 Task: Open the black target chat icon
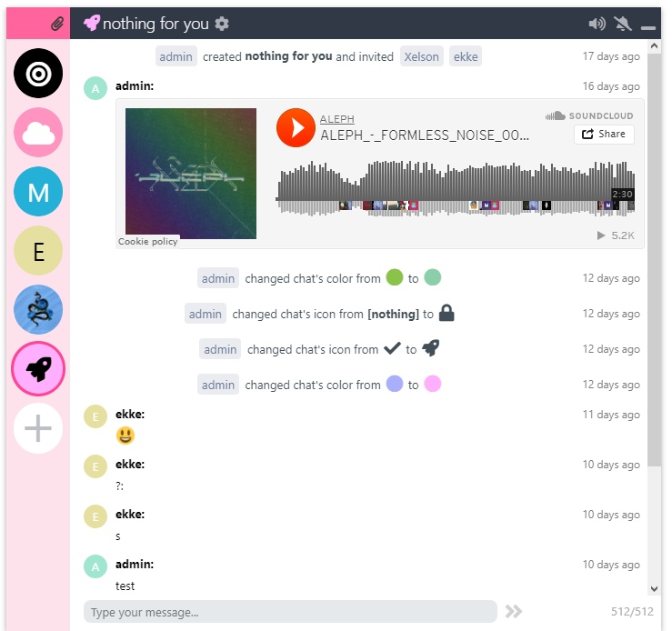(38, 74)
